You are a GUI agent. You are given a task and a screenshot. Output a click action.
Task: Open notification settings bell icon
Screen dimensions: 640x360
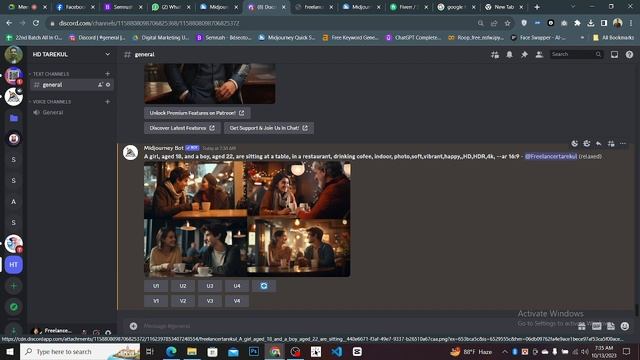509,54
